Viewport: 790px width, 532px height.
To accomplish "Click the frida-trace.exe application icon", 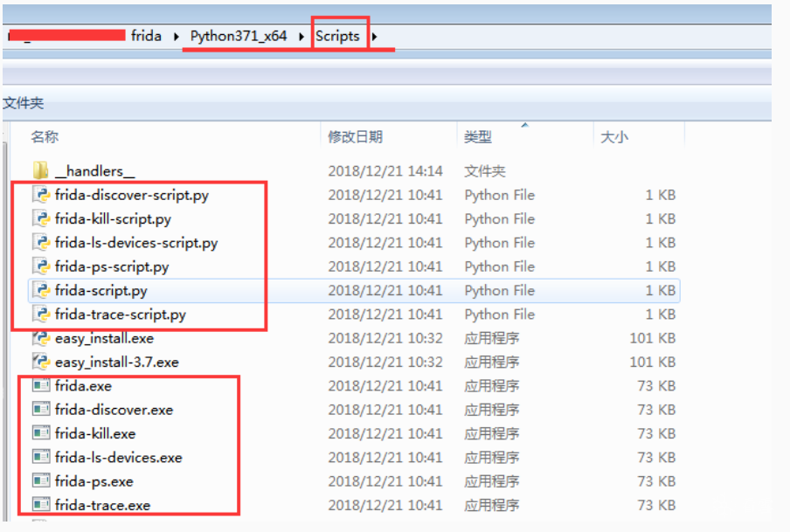I will click(x=41, y=505).
